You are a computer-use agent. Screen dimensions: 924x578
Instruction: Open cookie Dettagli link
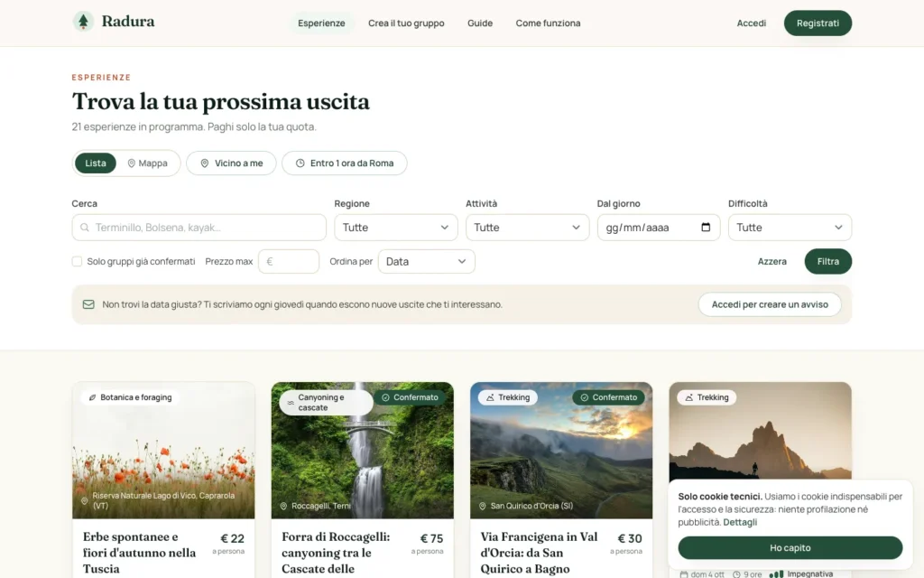(740, 522)
